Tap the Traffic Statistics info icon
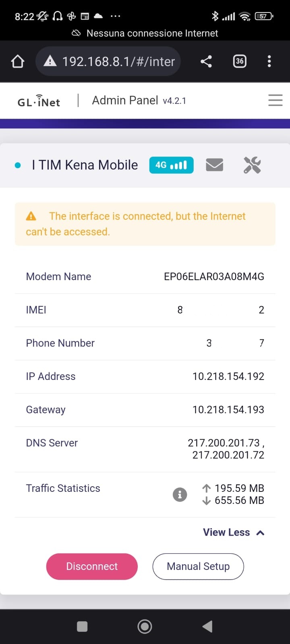 (x=180, y=494)
